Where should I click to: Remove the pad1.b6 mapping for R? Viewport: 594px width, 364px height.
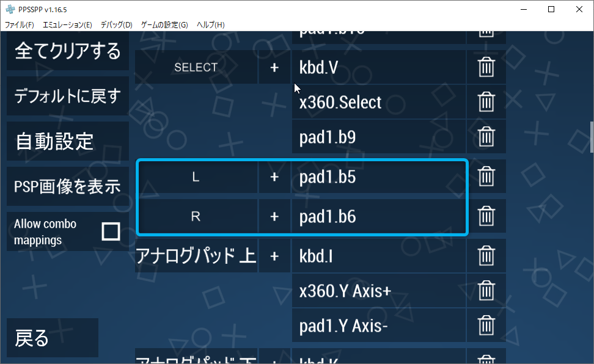point(486,216)
